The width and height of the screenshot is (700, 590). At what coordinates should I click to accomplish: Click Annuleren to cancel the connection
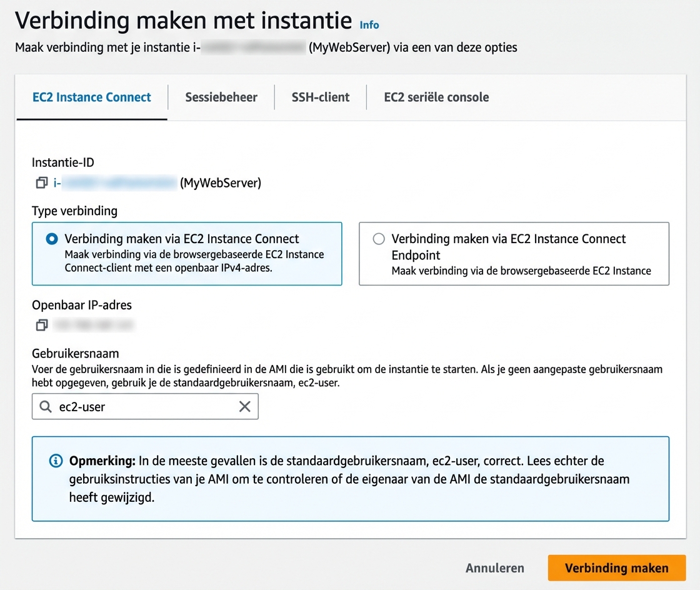pyautogui.click(x=495, y=568)
